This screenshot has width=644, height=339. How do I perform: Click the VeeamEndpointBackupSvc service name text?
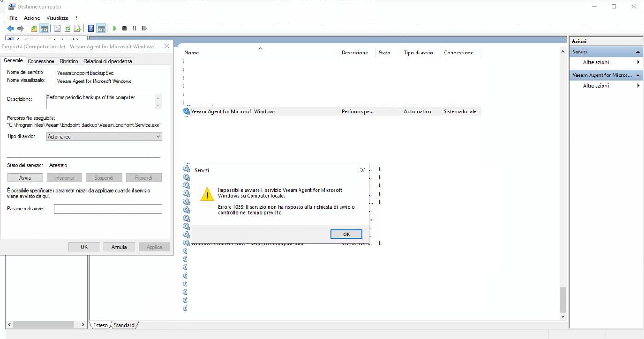click(x=85, y=73)
